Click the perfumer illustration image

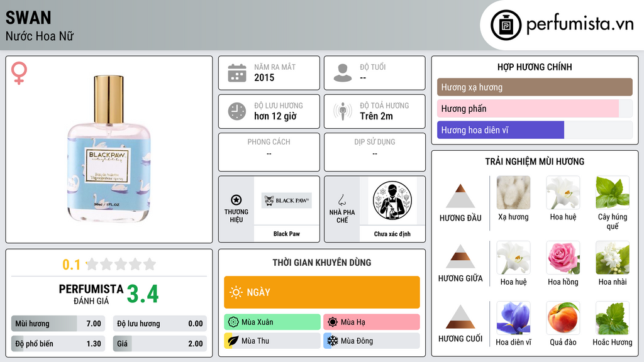(x=392, y=200)
